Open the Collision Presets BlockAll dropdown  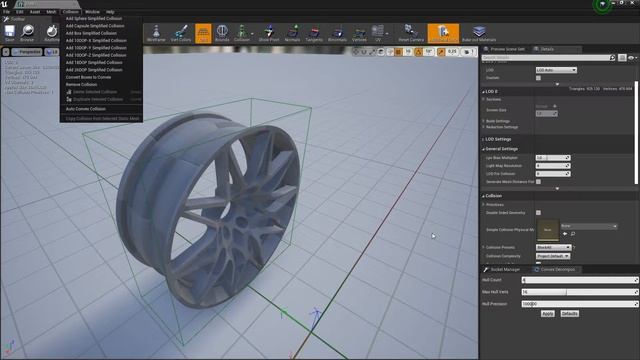click(x=553, y=247)
